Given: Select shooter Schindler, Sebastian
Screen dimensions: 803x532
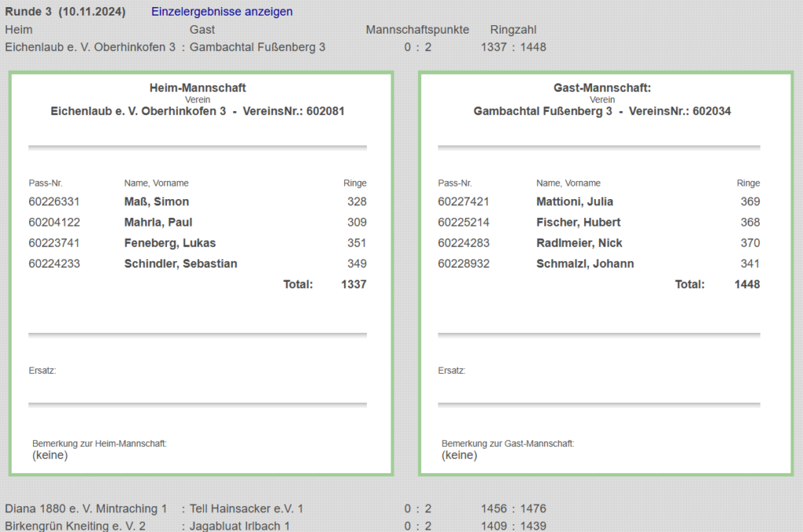Looking at the screenshot, I should point(180,263).
